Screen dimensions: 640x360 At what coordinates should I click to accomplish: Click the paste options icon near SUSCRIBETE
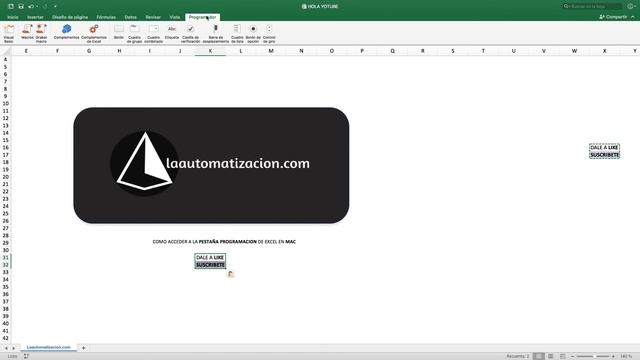[231, 274]
